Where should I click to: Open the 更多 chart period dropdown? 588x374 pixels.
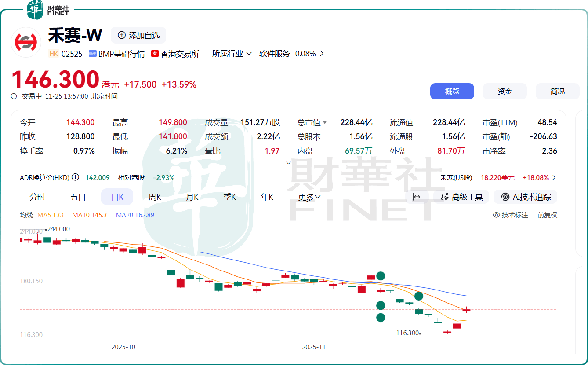(x=309, y=197)
